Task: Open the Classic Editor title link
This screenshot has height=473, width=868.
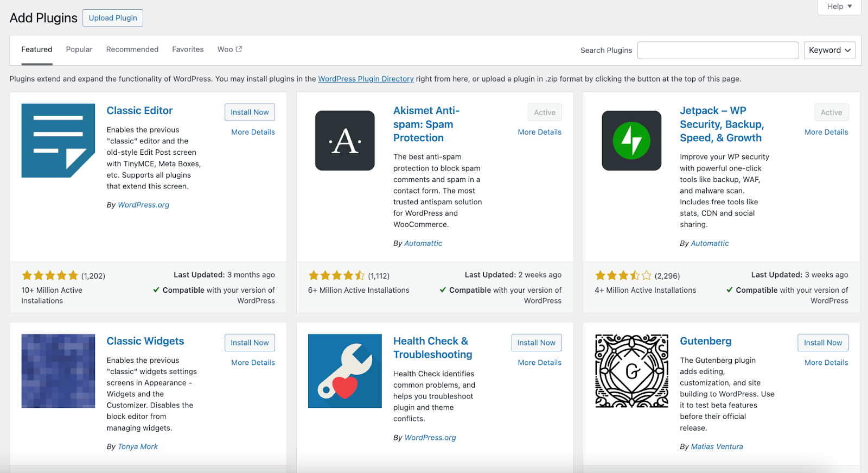Action: click(x=139, y=111)
